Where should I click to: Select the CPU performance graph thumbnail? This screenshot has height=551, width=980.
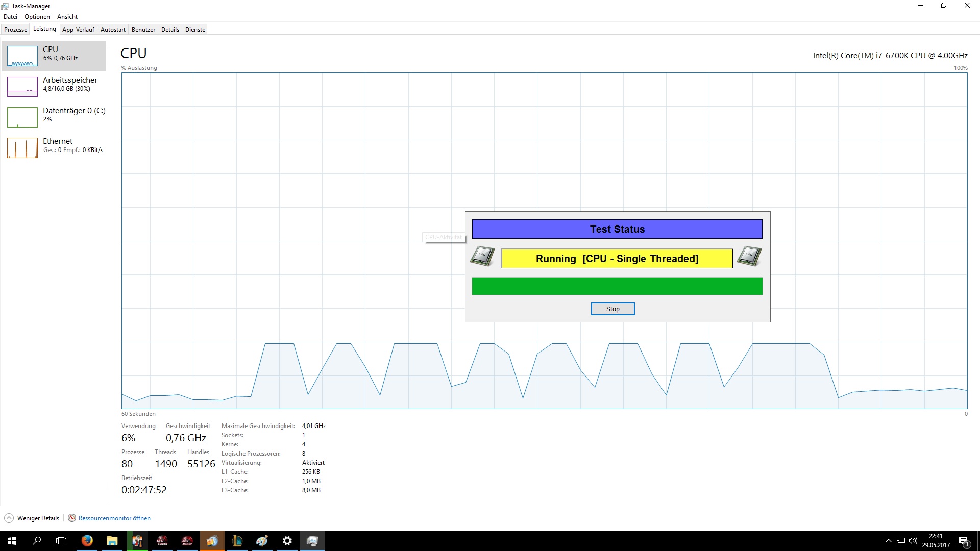tap(22, 56)
